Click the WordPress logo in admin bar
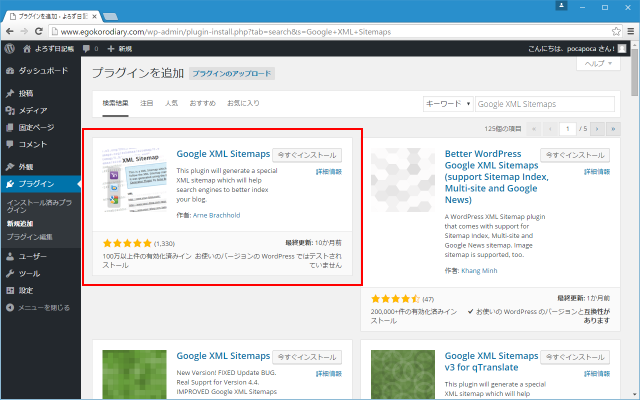The height and width of the screenshot is (400, 640). click(9, 49)
